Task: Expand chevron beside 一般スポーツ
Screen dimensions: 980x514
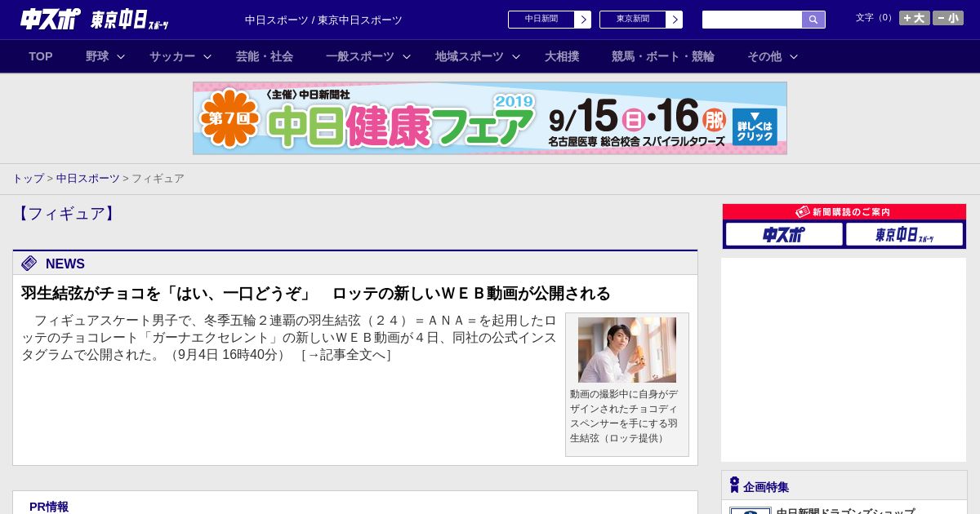Action: [407, 56]
